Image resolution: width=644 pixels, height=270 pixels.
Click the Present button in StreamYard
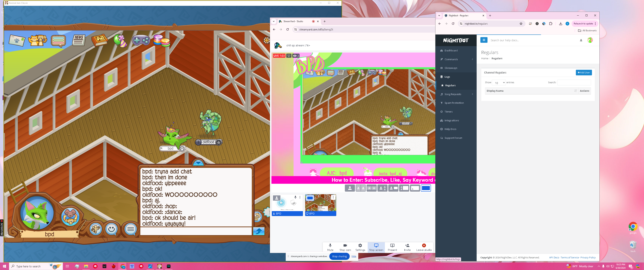tap(392, 247)
